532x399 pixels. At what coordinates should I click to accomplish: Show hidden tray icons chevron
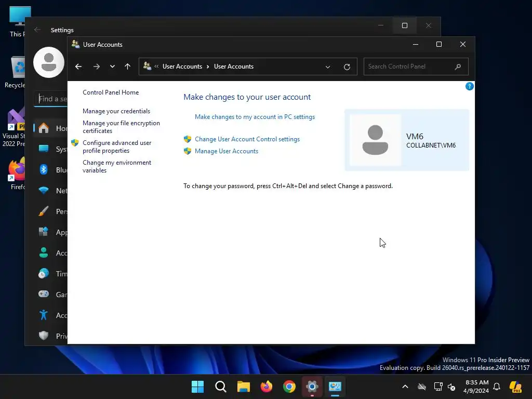point(405,387)
